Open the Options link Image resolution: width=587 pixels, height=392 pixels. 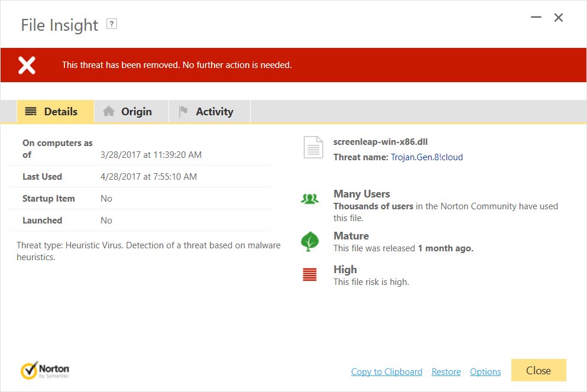pos(485,372)
